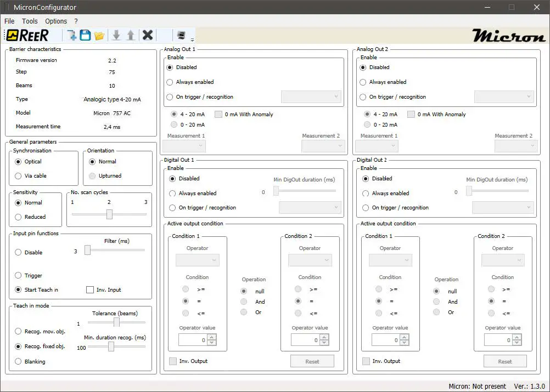Image resolution: width=550 pixels, height=392 pixels.
Task: Click the upload arrow toolbar icon
Action: pyautogui.click(x=131, y=35)
